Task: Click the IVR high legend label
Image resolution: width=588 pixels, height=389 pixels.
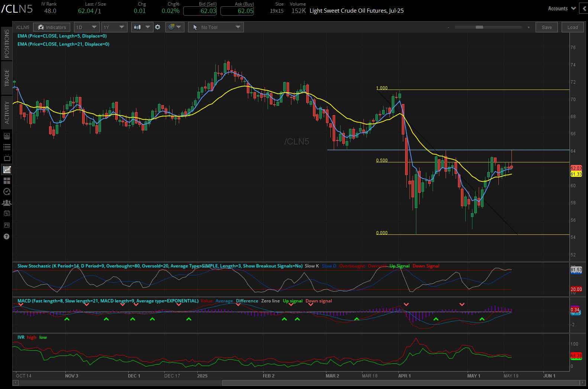Action: click(x=32, y=337)
